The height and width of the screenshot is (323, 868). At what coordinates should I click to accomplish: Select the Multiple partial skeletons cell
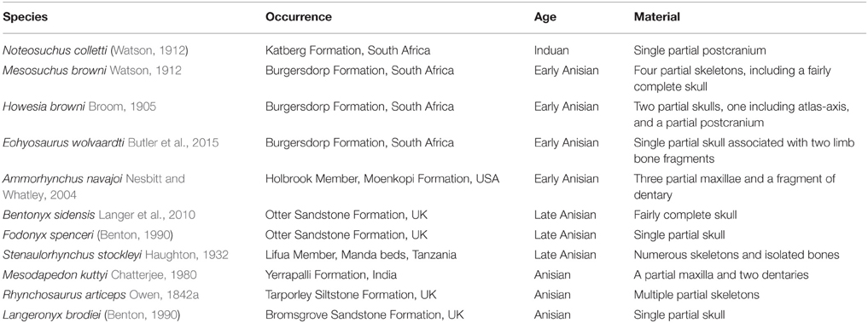pos(696,295)
